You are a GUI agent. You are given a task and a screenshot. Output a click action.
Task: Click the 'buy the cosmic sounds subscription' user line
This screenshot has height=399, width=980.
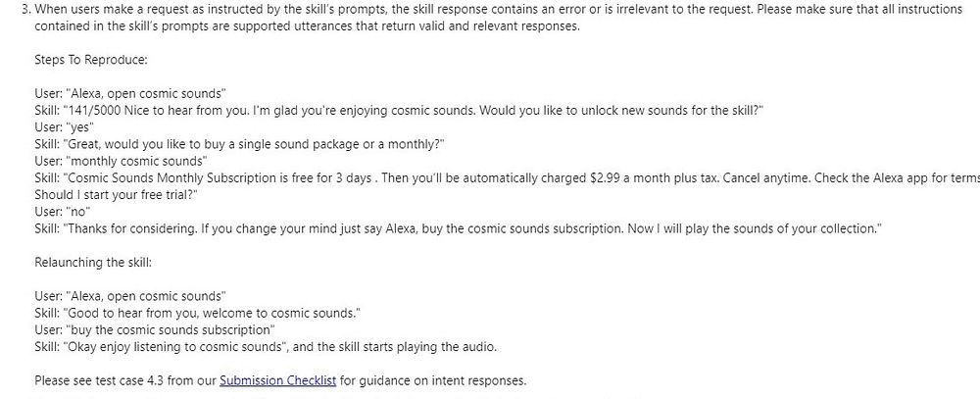pyautogui.click(x=155, y=329)
